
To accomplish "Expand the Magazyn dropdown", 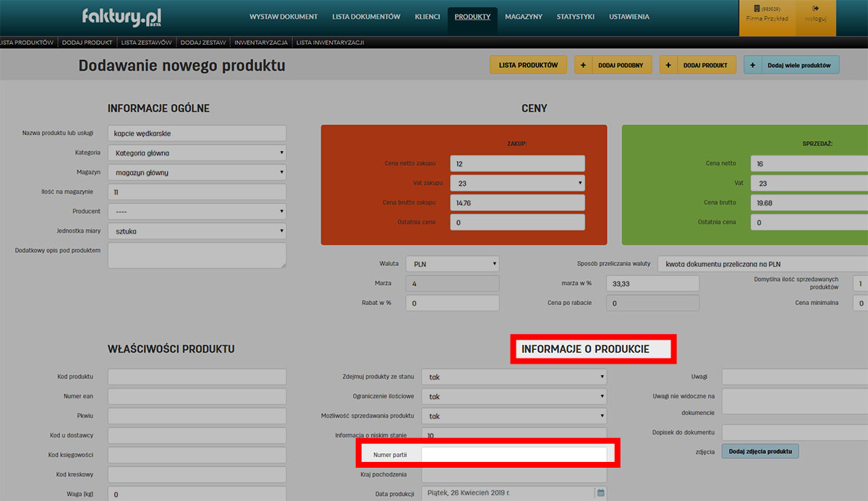I will tap(197, 173).
